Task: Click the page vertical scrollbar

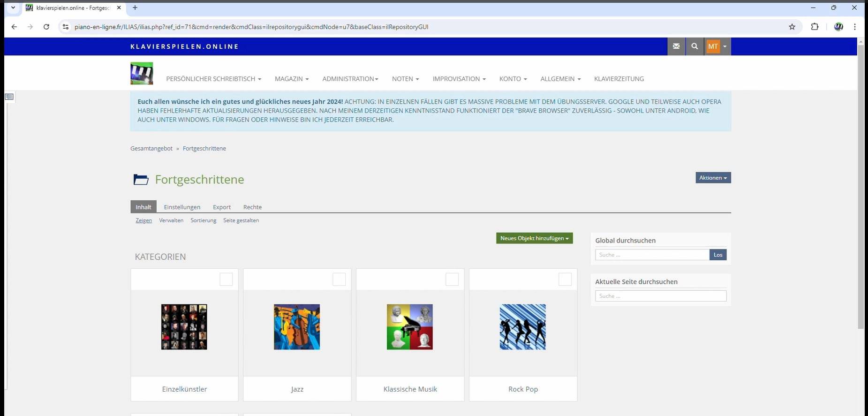Action: pos(860,188)
